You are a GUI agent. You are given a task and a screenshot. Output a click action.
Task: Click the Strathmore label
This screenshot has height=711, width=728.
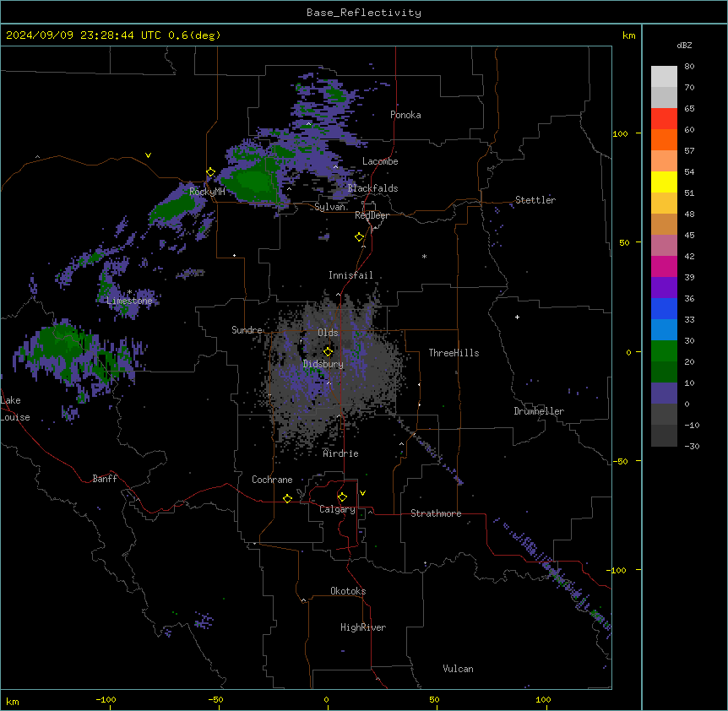point(436,513)
